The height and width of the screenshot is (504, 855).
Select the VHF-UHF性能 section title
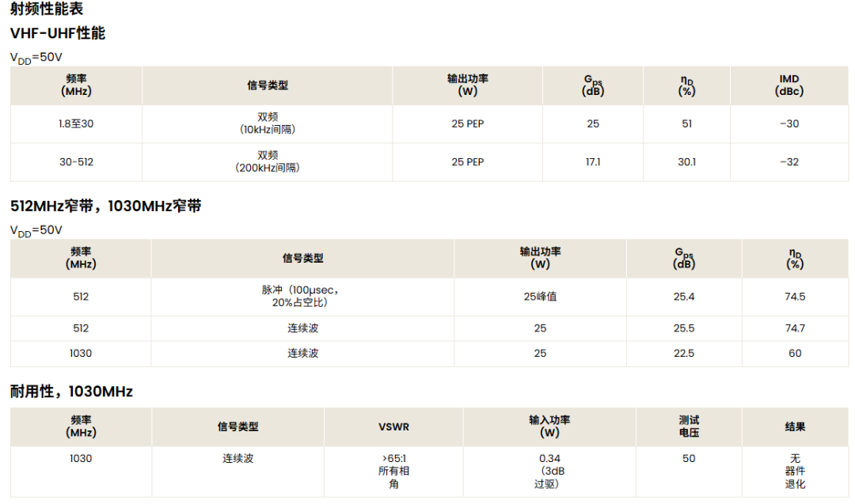click(58, 33)
